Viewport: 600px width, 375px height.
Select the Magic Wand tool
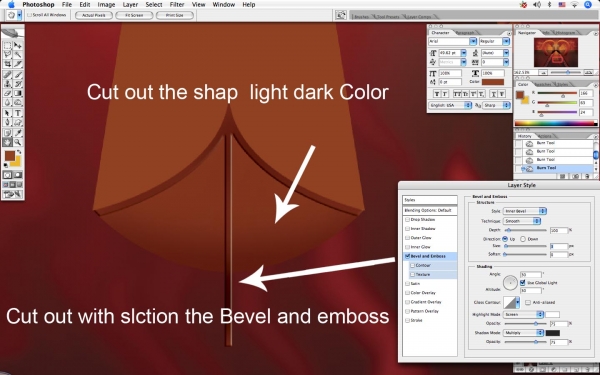click(18, 55)
